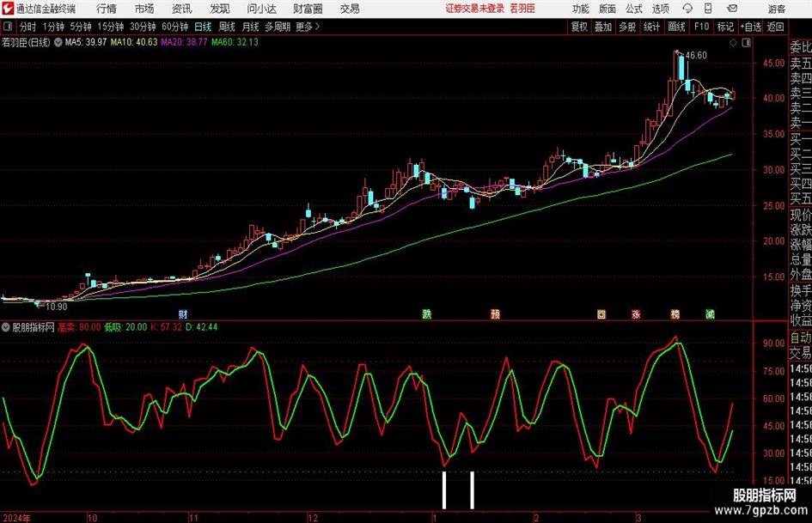Open the 选项 menu
This screenshot has width=812, height=523.
pos(660,9)
